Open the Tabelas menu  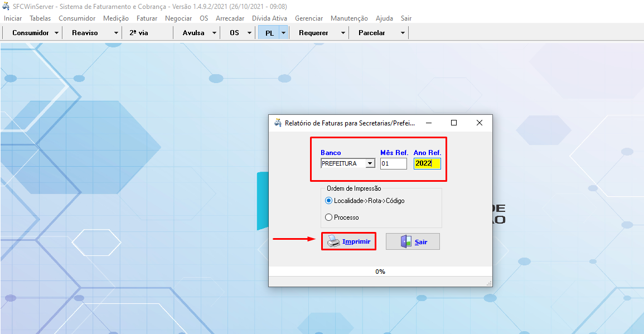[x=40, y=18]
